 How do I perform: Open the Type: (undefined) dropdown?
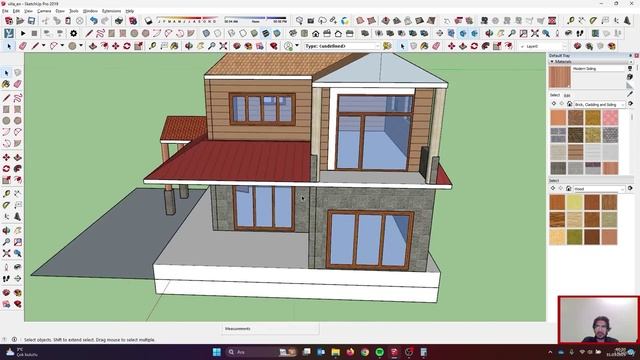click(x=342, y=46)
